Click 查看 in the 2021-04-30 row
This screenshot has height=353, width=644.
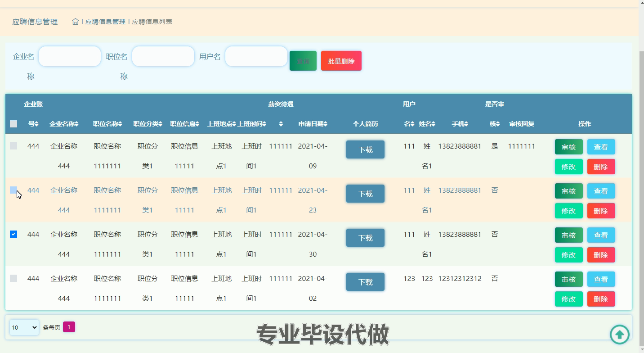[601, 235]
